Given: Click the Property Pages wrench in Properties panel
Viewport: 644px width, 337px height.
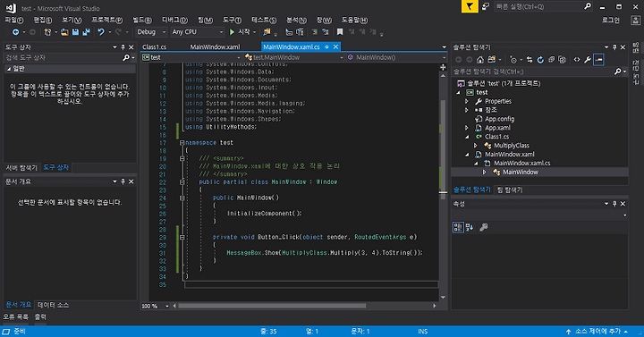Looking at the screenshot, I should (x=483, y=227).
